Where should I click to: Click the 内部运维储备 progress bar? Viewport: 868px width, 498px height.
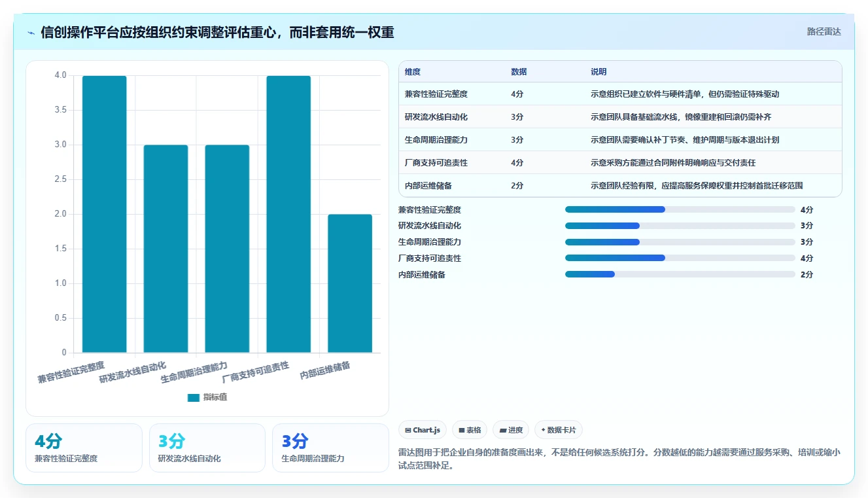click(x=680, y=275)
